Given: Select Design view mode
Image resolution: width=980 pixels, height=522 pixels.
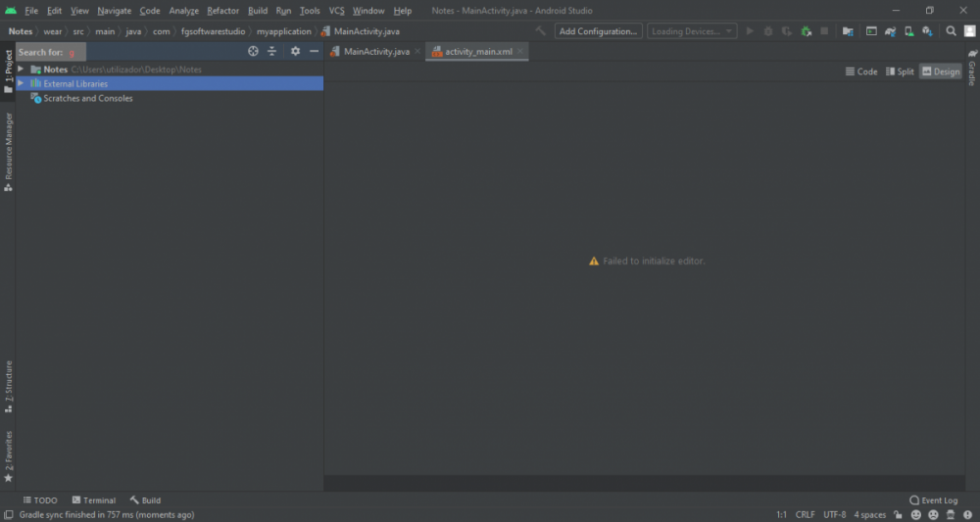Looking at the screenshot, I should click(941, 71).
